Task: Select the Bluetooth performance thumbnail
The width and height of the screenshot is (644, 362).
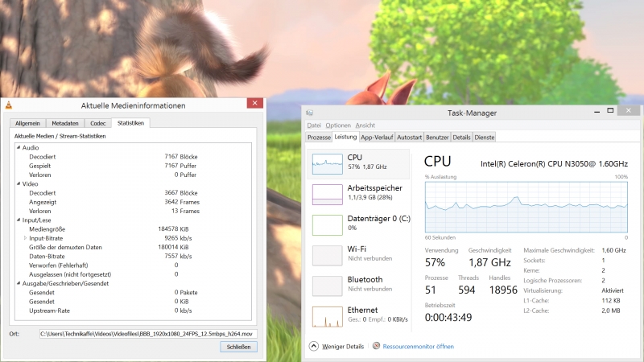Action: (328, 286)
